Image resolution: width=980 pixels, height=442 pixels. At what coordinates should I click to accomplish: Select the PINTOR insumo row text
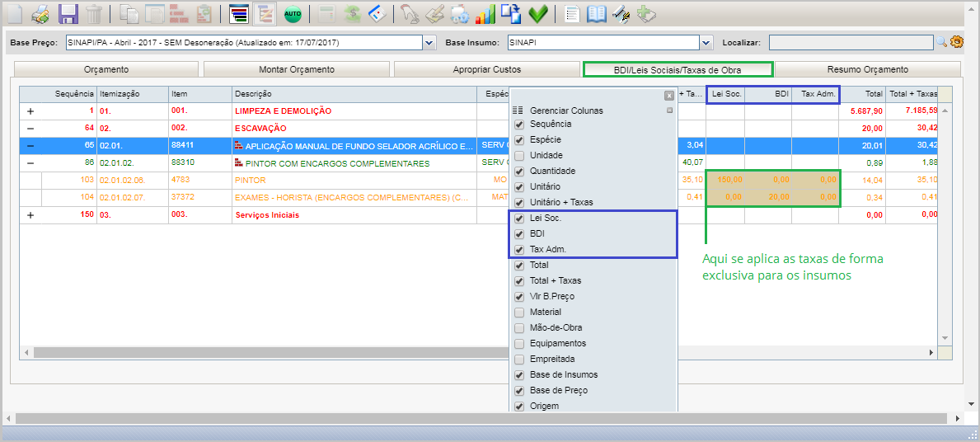click(250, 180)
